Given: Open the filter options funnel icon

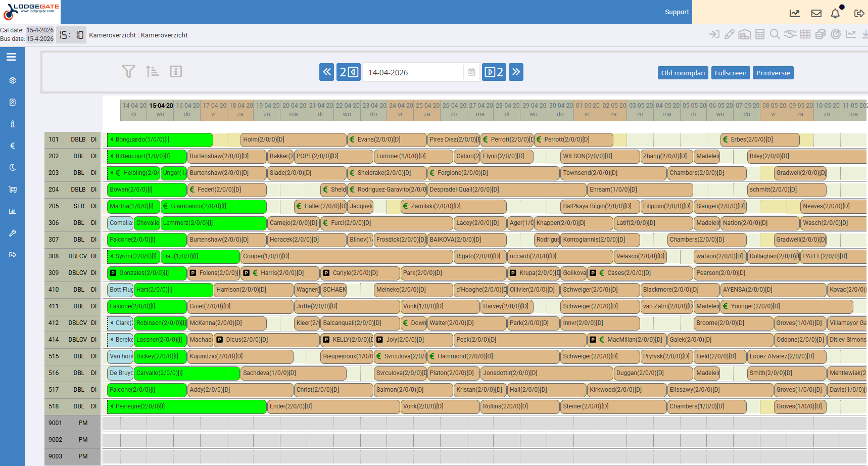Looking at the screenshot, I should click(128, 72).
